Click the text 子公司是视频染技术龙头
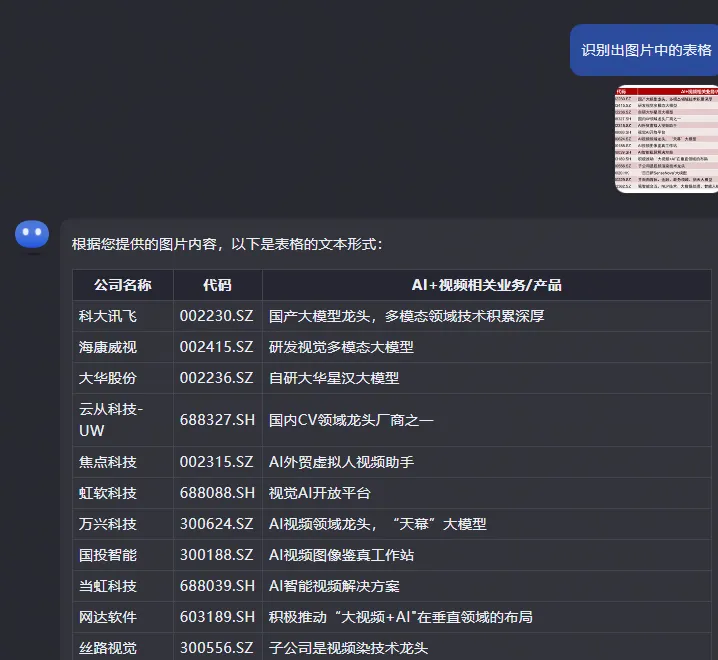718x660 pixels. point(348,648)
